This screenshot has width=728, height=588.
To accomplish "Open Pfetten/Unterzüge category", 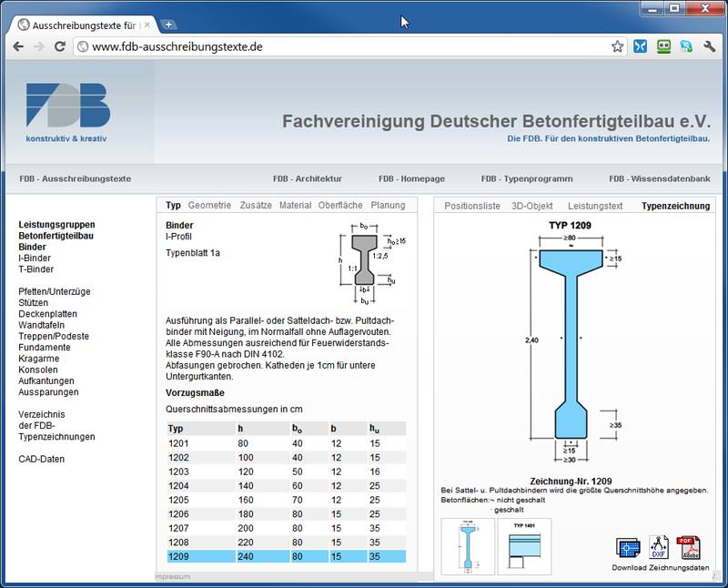I will point(55,291).
